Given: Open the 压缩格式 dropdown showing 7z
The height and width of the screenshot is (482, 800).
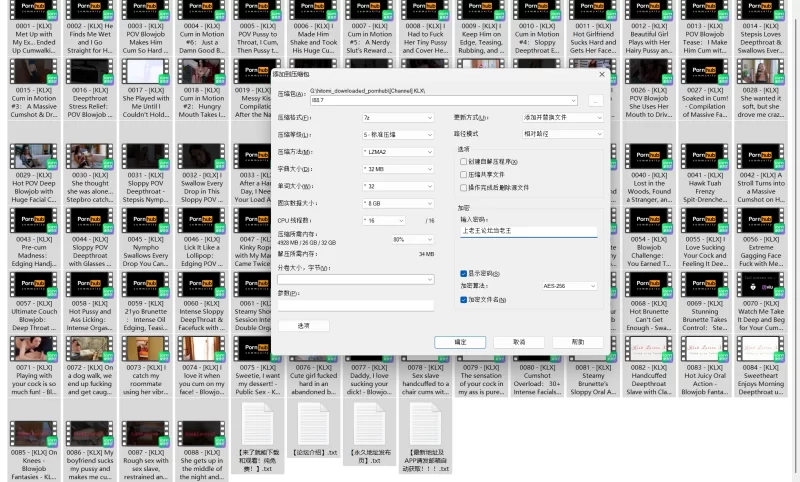Looking at the screenshot, I should click(398, 117).
